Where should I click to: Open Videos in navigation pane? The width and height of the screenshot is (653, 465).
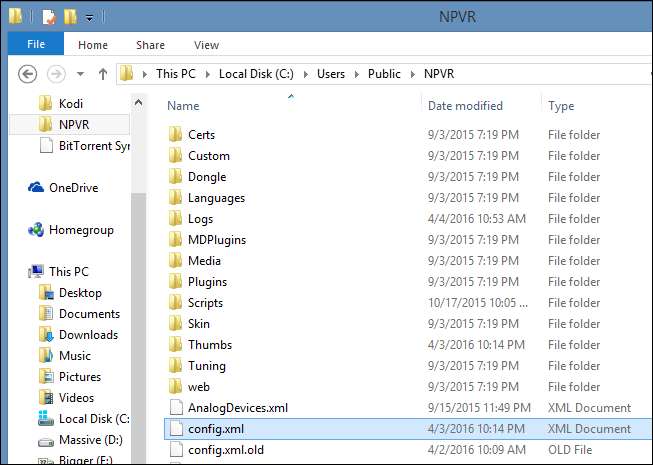(66, 398)
